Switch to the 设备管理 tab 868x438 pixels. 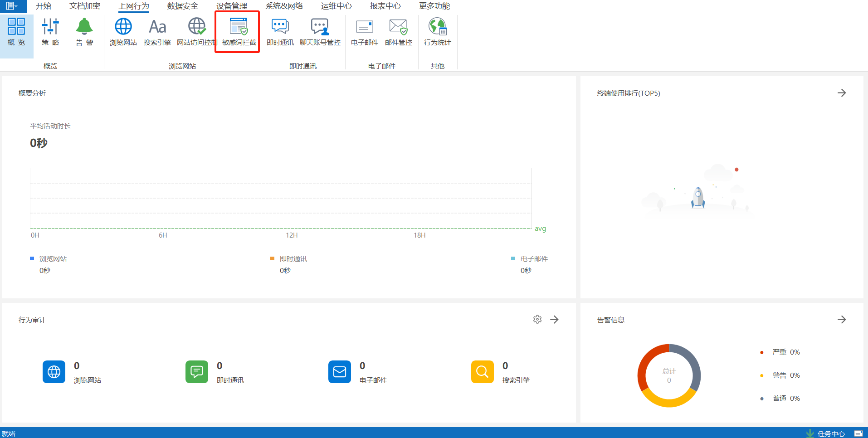[x=231, y=6]
